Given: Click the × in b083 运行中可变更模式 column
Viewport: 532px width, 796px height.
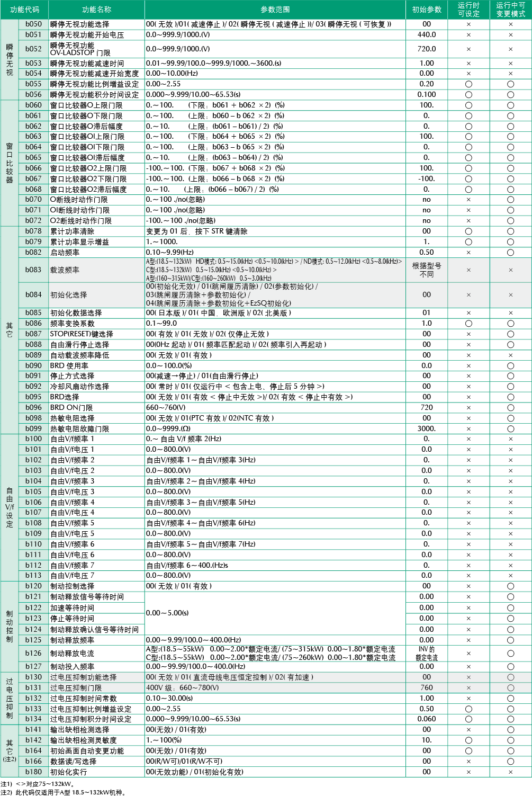Looking at the screenshot, I should point(510,270).
